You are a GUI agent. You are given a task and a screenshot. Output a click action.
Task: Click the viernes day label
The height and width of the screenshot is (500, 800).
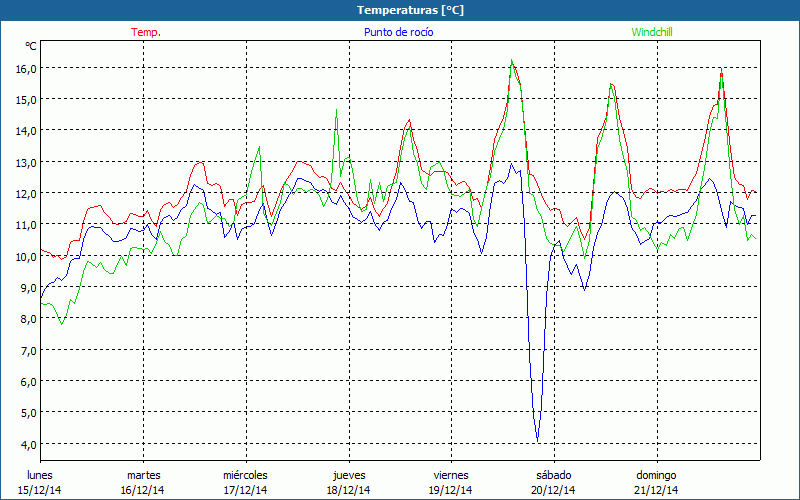pos(451,475)
